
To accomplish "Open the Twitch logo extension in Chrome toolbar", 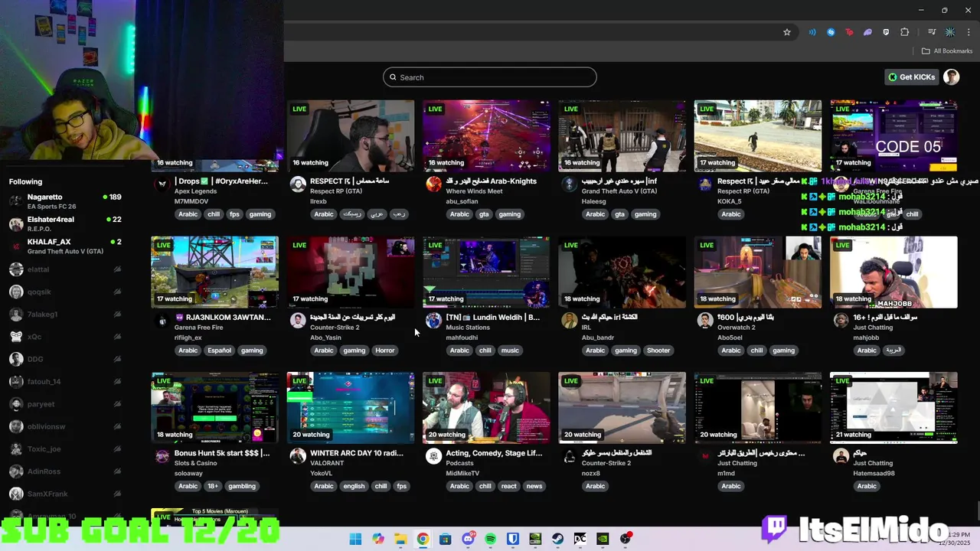I will [x=886, y=32].
